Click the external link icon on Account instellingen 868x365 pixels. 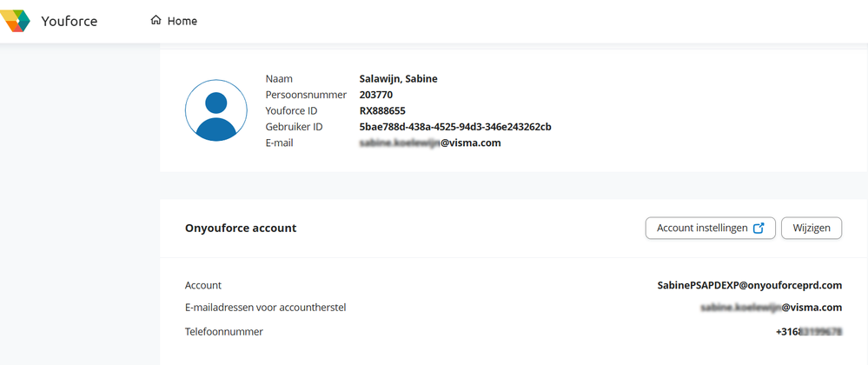tap(759, 228)
